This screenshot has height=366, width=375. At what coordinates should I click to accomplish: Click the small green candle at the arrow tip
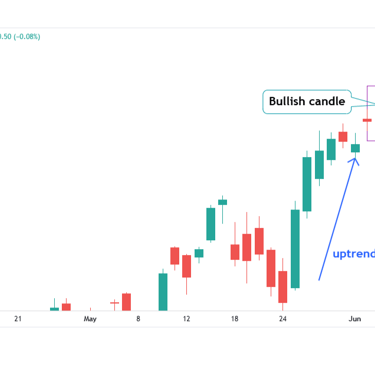tap(355, 148)
